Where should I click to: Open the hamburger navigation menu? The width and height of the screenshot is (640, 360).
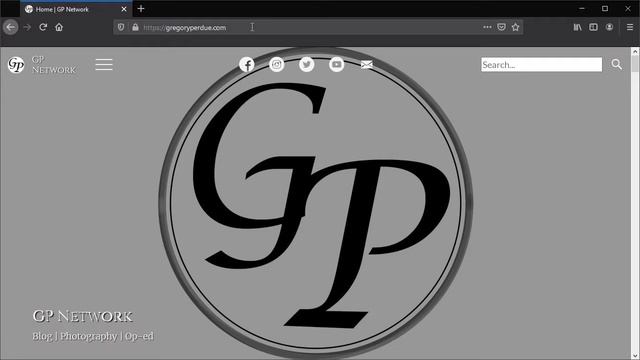pyautogui.click(x=104, y=64)
